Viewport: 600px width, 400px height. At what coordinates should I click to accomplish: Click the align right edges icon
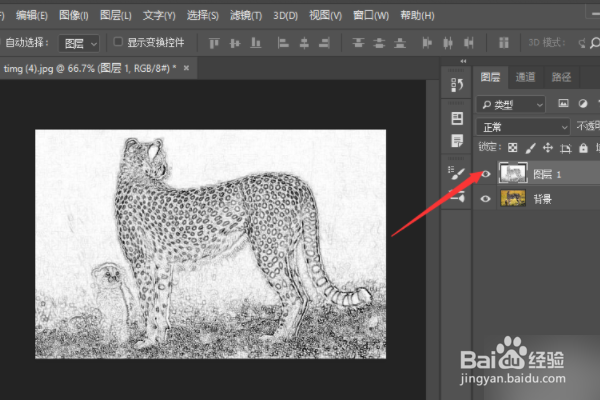tap(324, 43)
